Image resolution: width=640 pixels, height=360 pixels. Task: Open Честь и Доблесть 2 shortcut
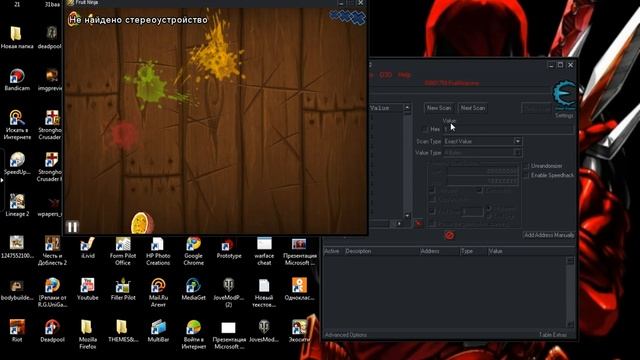coord(52,251)
